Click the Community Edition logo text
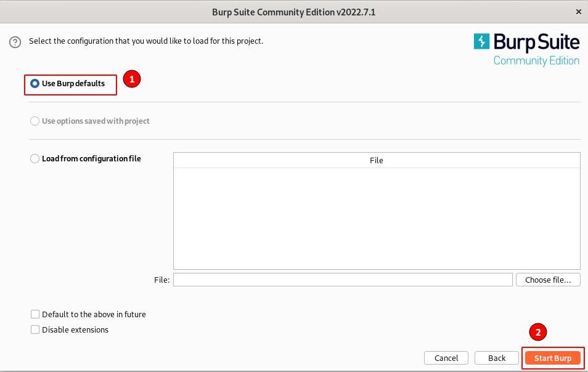The height and width of the screenshot is (372, 588). (536, 61)
